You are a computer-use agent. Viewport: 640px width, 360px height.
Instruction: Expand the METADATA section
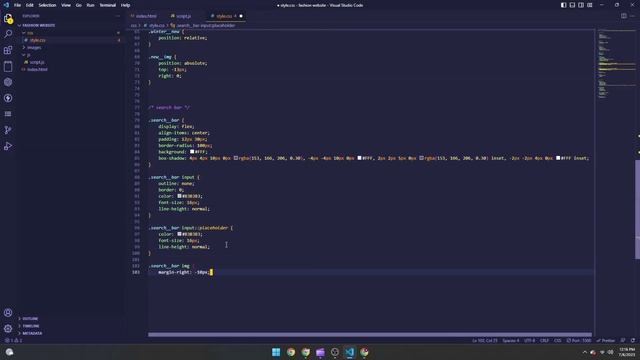pyautogui.click(x=32, y=333)
